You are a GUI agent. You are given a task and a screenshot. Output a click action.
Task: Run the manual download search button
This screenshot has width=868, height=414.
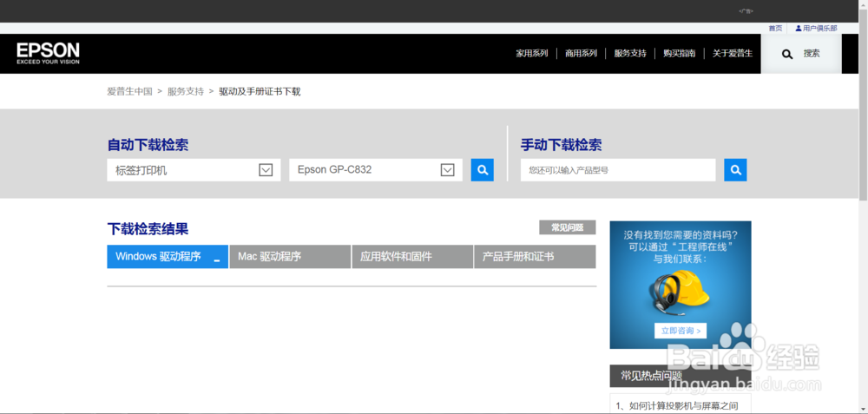(x=735, y=170)
